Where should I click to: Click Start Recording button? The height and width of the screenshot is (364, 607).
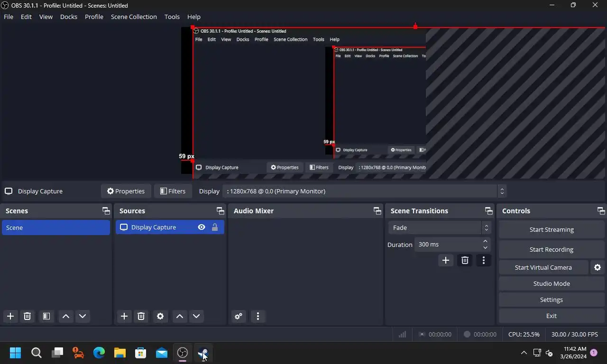pos(552,249)
